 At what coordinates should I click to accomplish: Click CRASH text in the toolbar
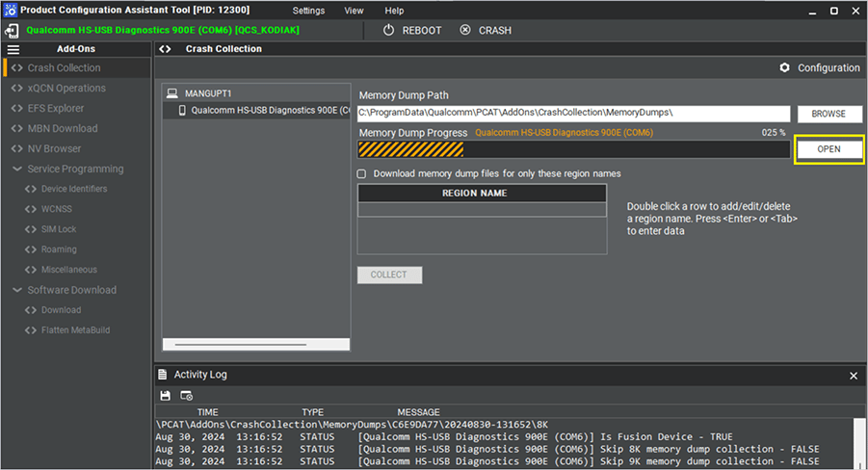[x=495, y=31]
